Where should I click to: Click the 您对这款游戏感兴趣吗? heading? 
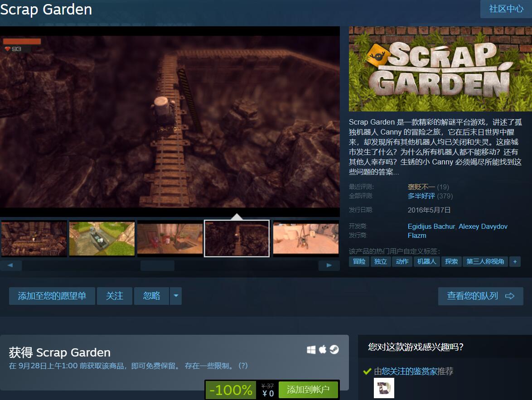click(416, 347)
